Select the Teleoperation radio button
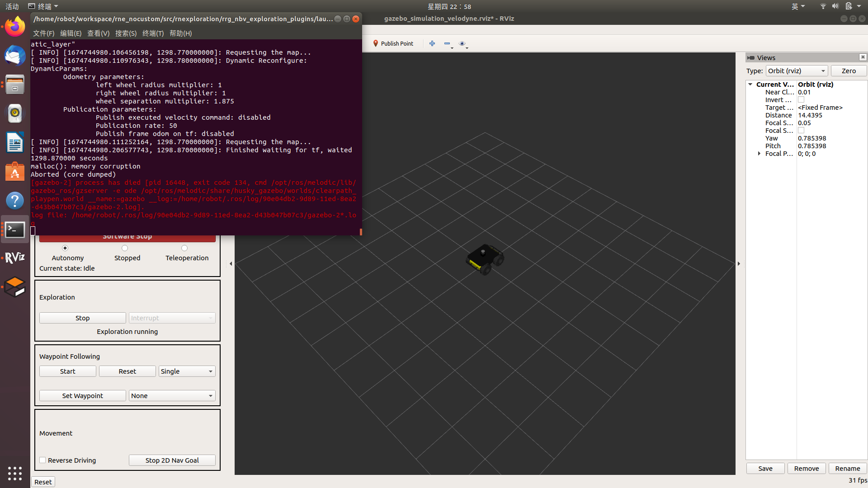This screenshot has height=488, width=868. coord(184,248)
